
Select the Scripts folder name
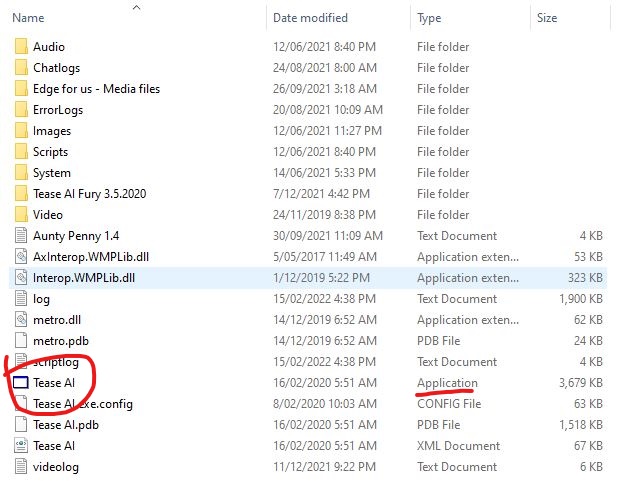51,152
